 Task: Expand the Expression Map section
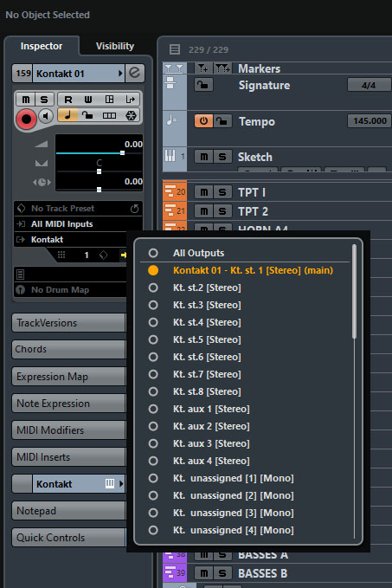pos(68,376)
